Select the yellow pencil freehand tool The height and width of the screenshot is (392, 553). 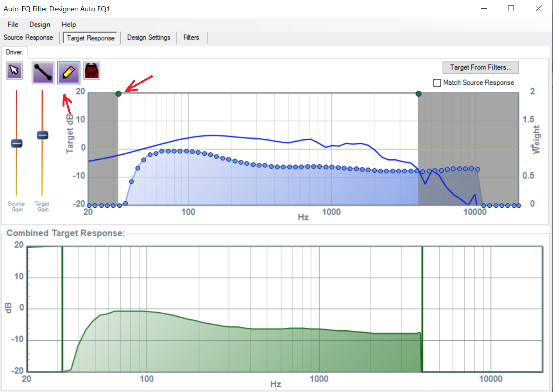click(x=69, y=73)
